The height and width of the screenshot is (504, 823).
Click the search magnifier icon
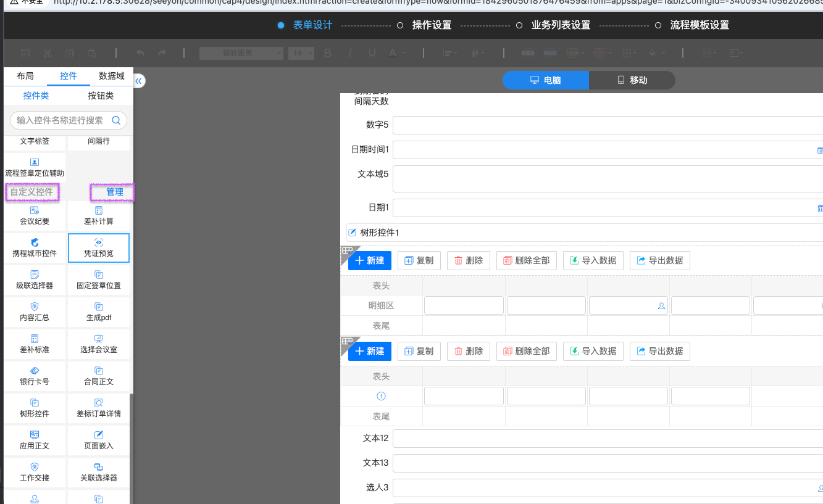point(116,120)
